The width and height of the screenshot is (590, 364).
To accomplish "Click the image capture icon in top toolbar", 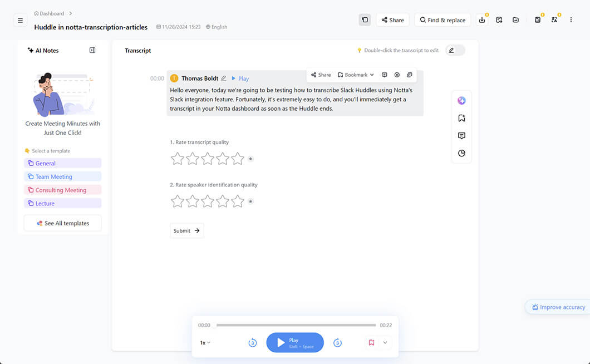I will tap(499, 20).
